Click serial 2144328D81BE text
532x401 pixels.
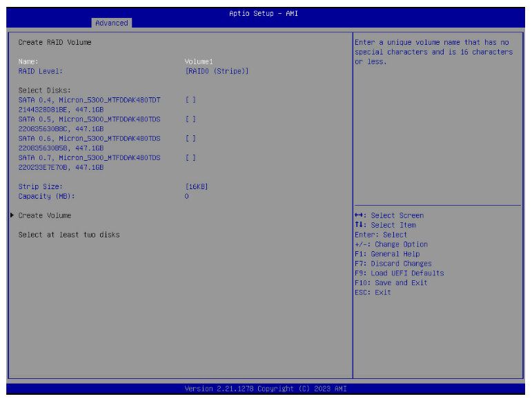click(x=42, y=110)
